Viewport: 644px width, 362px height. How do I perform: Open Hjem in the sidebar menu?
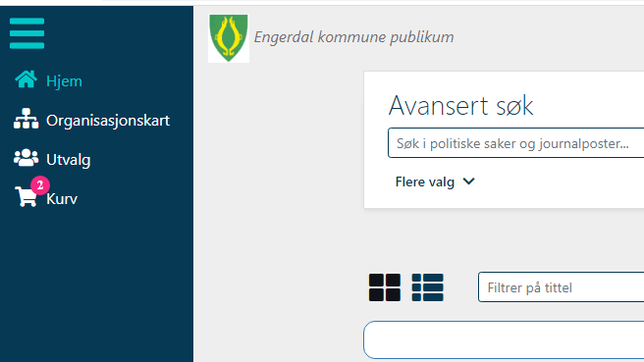pos(64,81)
